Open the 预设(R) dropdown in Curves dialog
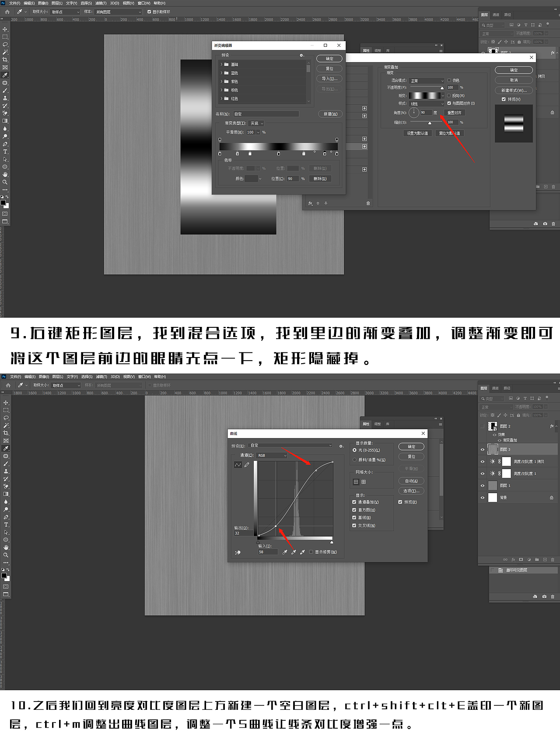This screenshot has height=747, width=560. pyautogui.click(x=290, y=445)
